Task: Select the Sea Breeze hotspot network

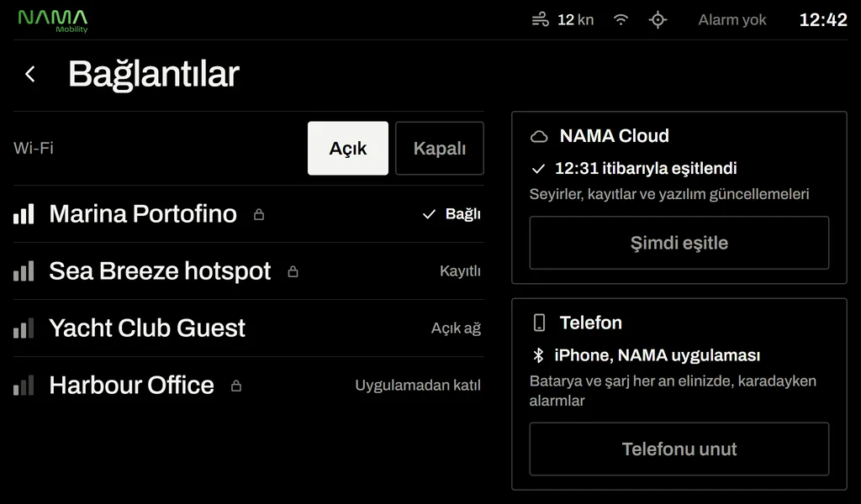Action: [x=249, y=271]
